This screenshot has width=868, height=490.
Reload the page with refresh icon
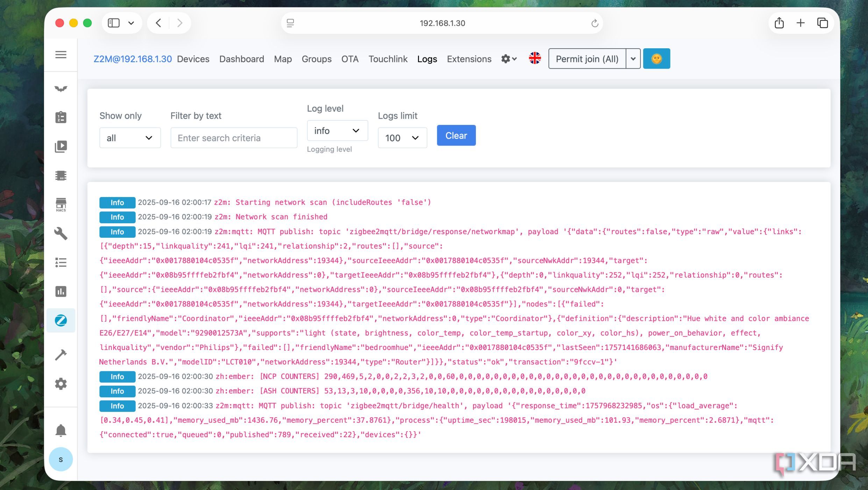595,23
